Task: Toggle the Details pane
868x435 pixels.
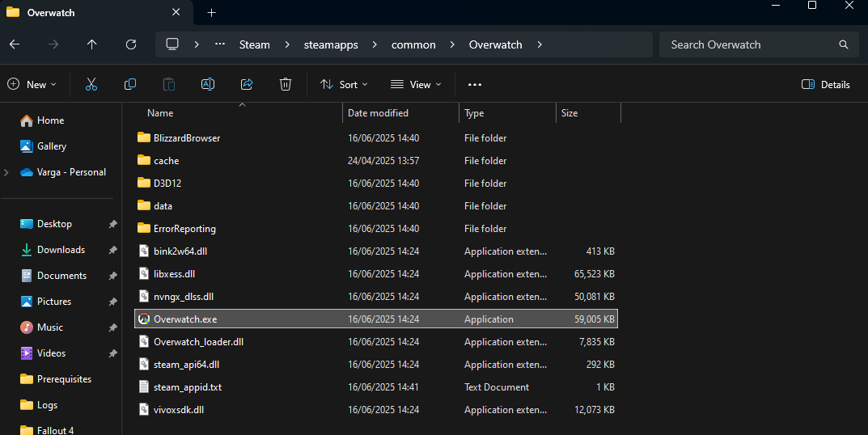Action: (x=825, y=85)
